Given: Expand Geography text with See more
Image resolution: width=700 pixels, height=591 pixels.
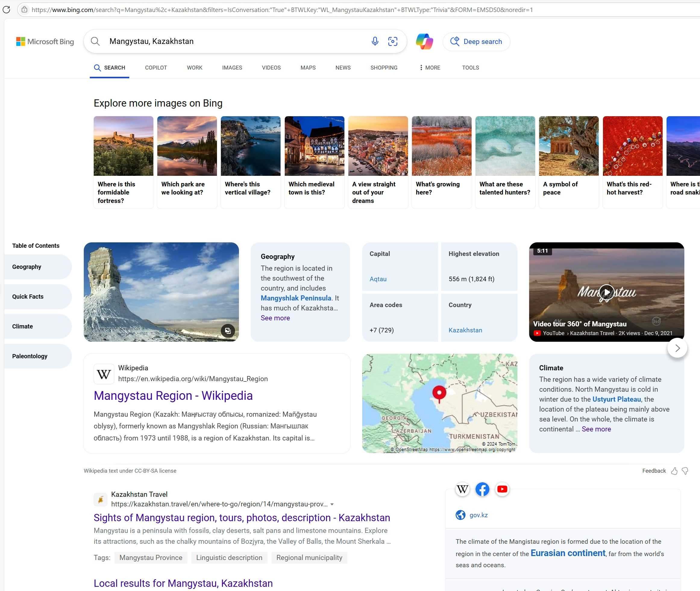Looking at the screenshot, I should (x=275, y=318).
